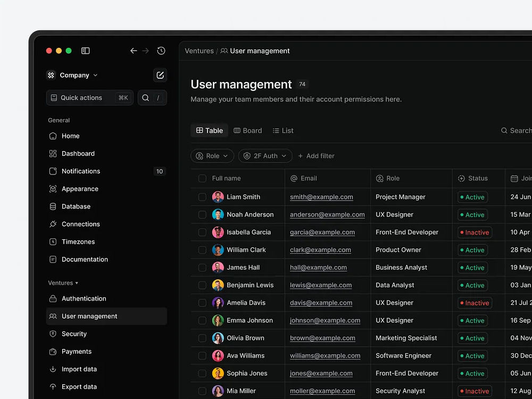Click the Appearance icon
Screen dimensions: 532x399
(x=53, y=189)
